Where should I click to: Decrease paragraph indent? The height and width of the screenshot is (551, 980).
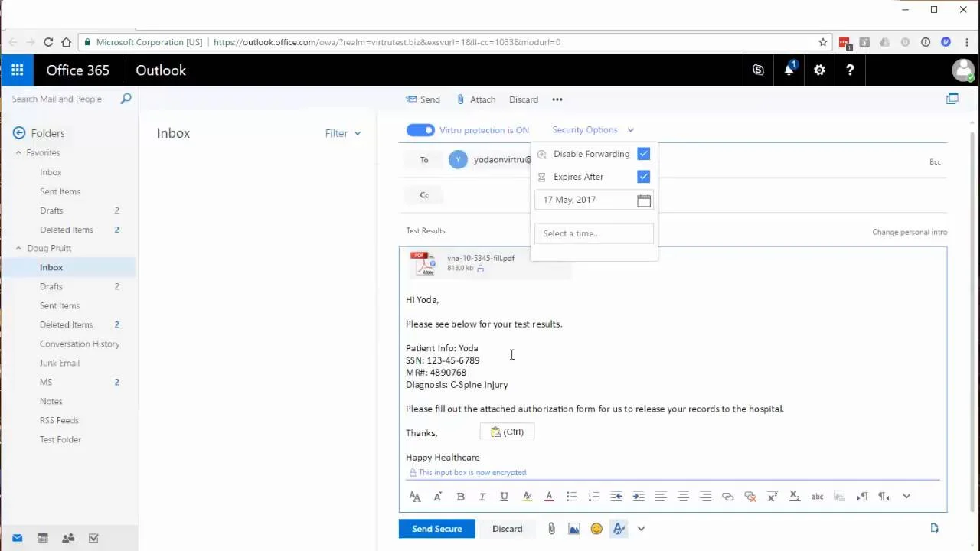point(616,497)
